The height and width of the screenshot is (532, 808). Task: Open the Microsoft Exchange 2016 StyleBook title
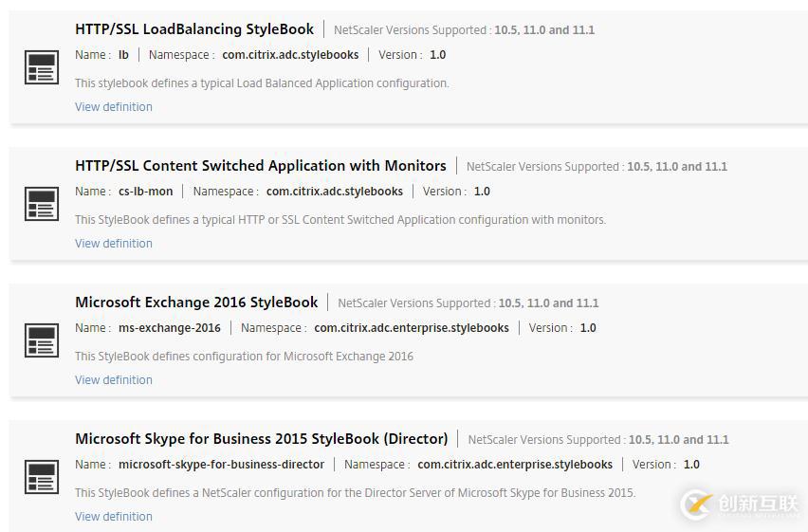pyautogui.click(x=196, y=303)
